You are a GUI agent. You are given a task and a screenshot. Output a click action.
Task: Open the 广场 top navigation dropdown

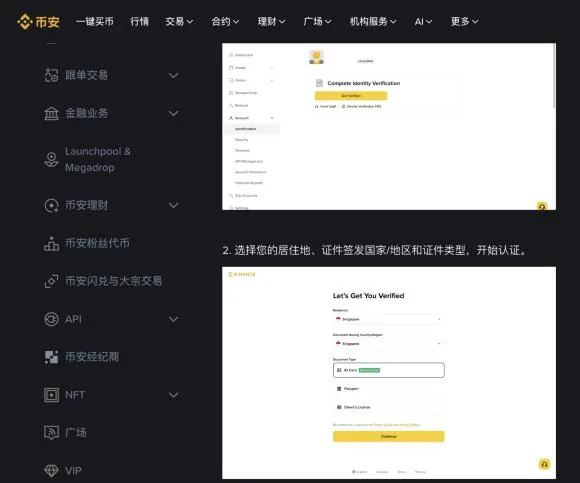pyautogui.click(x=317, y=21)
